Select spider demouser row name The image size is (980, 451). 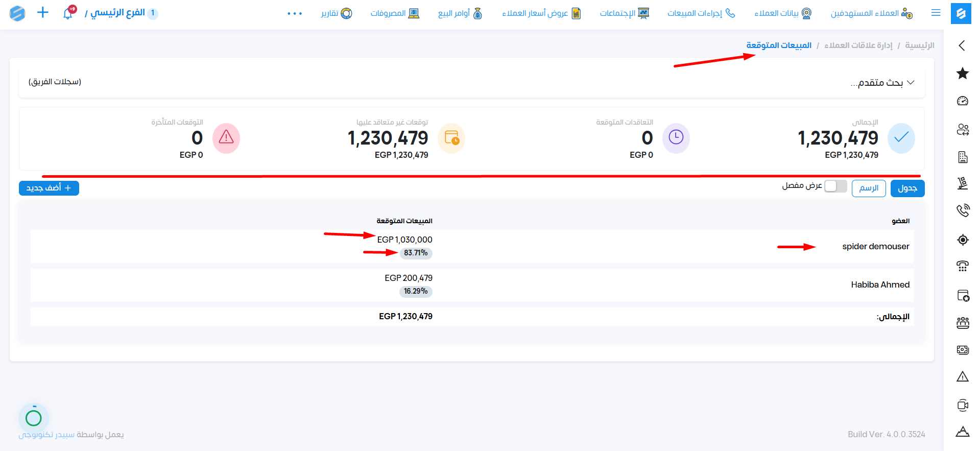coord(876,247)
